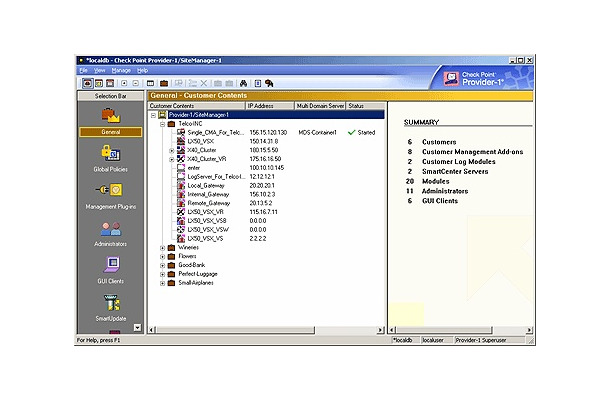
Task: Open Global Policies from the Selection Bar
Action: click(x=110, y=158)
